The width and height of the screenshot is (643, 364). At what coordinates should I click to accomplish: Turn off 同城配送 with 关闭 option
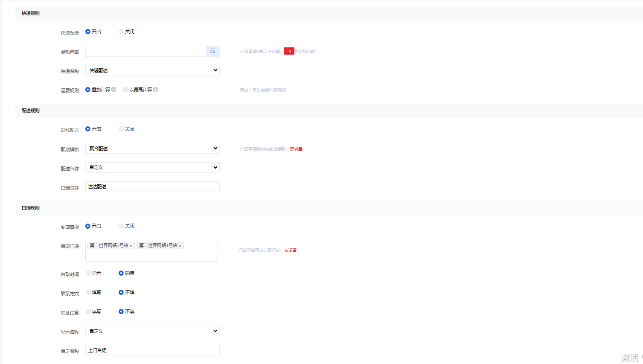122,129
